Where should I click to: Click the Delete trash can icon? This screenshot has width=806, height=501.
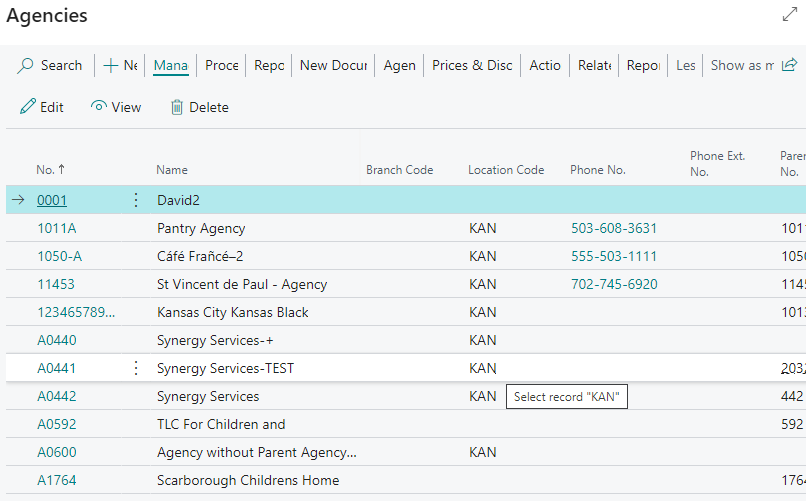tap(177, 107)
